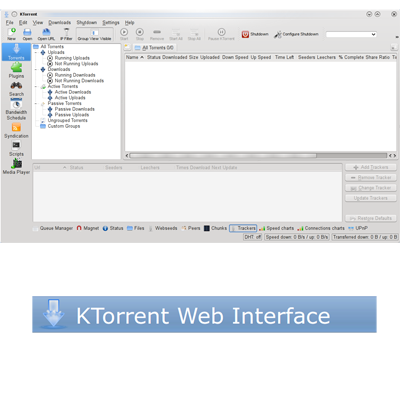Open the Magnet tab
The image size is (400, 400).
pyautogui.click(x=88, y=228)
